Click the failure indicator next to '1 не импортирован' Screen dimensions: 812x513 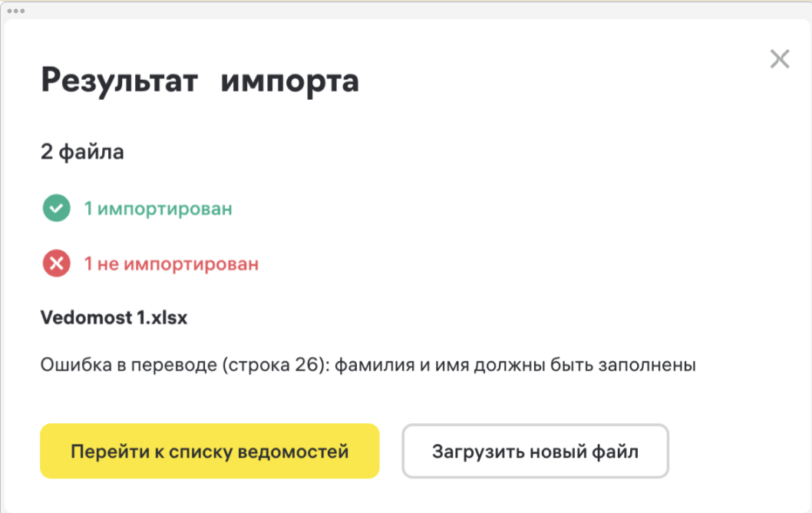[55, 263]
